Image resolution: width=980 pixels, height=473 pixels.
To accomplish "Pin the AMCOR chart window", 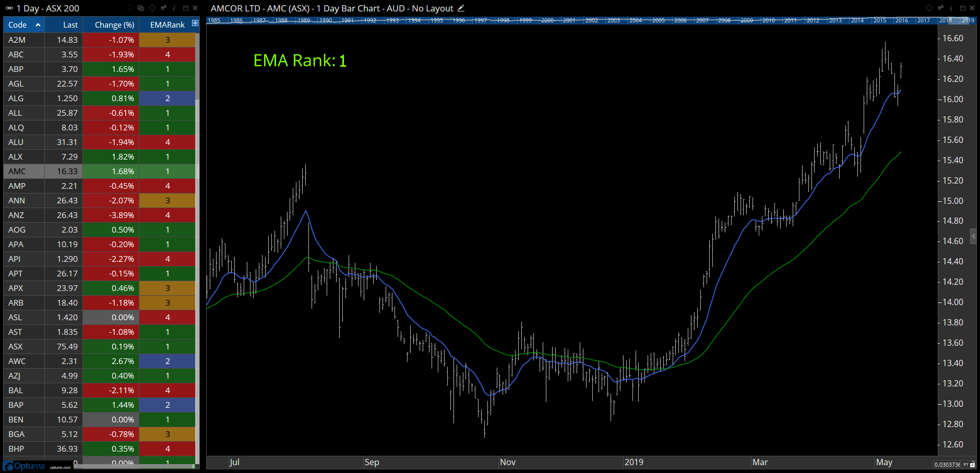I will tap(940, 8).
